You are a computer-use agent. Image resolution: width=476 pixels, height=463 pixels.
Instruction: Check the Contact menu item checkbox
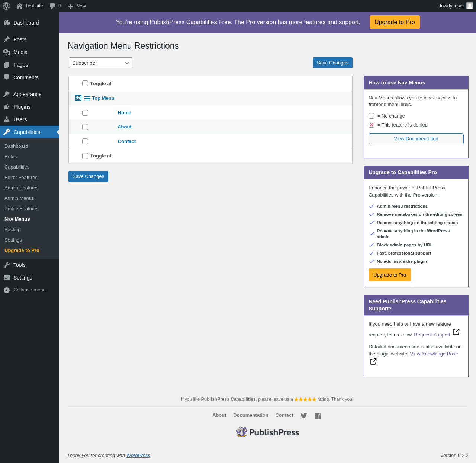85,141
